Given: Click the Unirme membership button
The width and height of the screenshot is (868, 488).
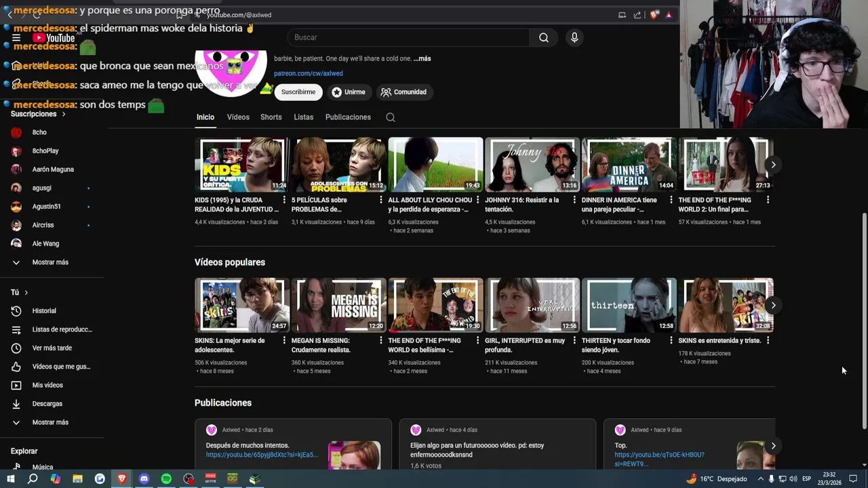Looking at the screenshot, I should (x=349, y=92).
